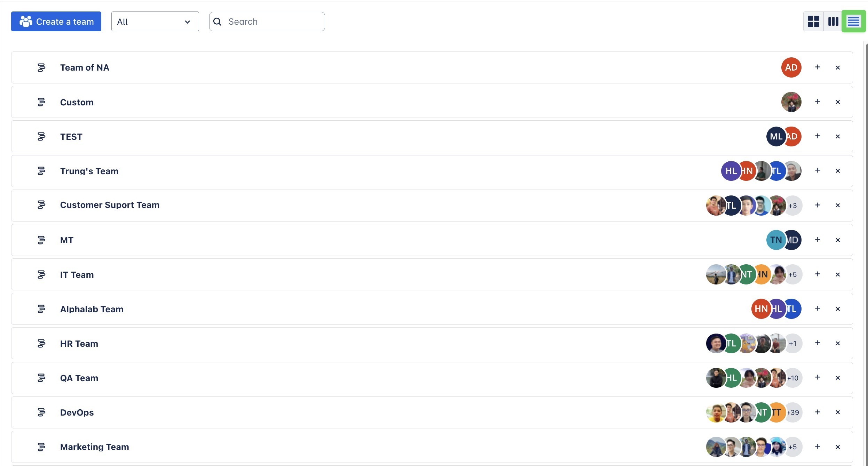The height and width of the screenshot is (466, 868).
Task: Select the hierarchy icon beside Marketing Team
Action: coord(41,447)
